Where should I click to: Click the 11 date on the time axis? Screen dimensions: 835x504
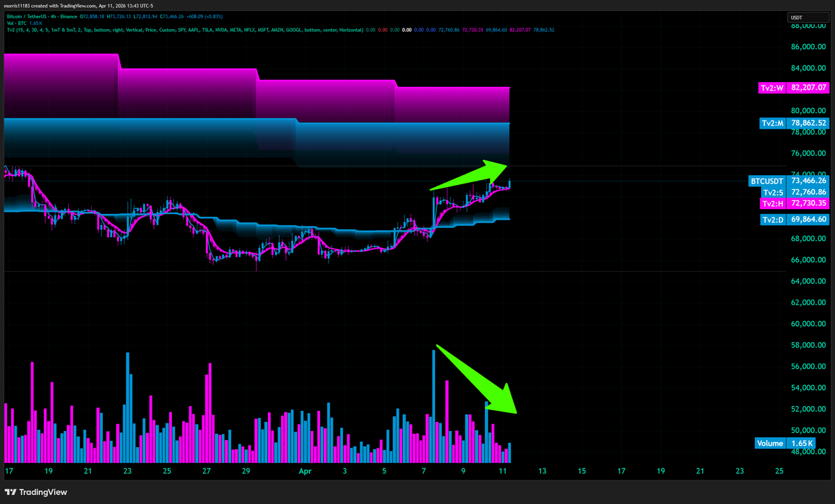502,471
